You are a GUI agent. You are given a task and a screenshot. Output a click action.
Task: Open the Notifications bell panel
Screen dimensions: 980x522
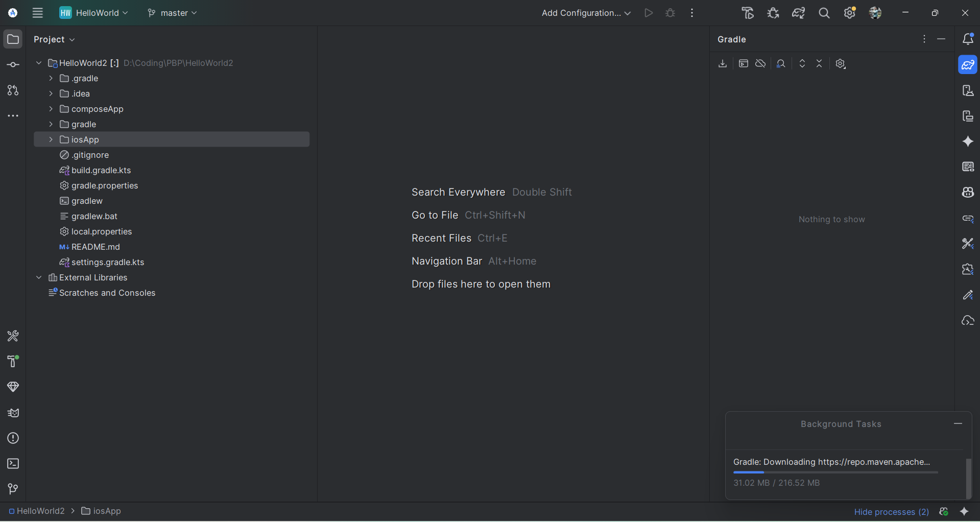[968, 39]
